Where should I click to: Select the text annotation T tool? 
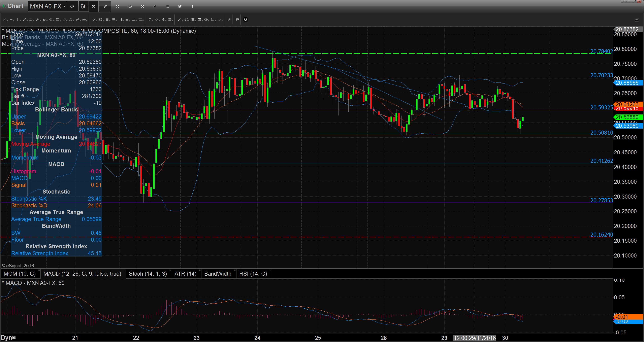tap(150, 20)
